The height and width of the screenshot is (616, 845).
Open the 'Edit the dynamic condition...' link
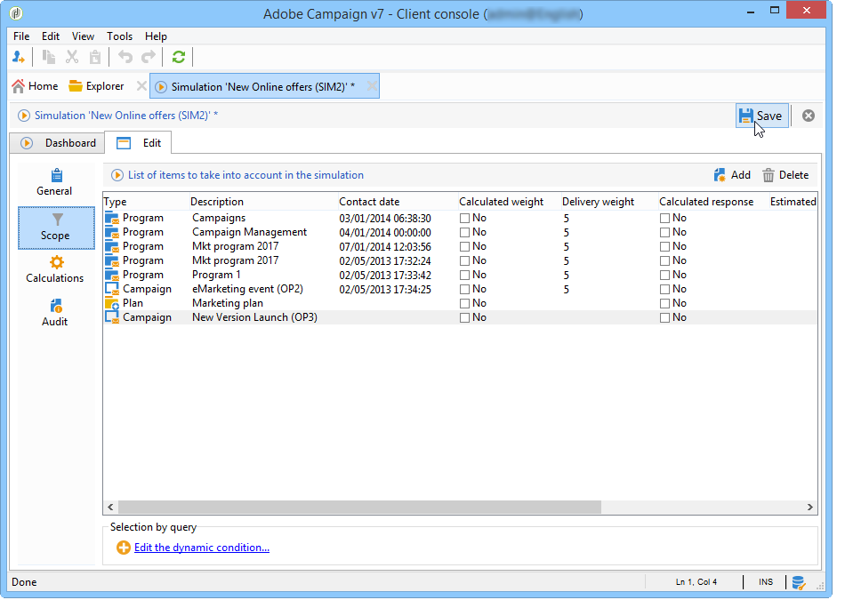coord(202,548)
